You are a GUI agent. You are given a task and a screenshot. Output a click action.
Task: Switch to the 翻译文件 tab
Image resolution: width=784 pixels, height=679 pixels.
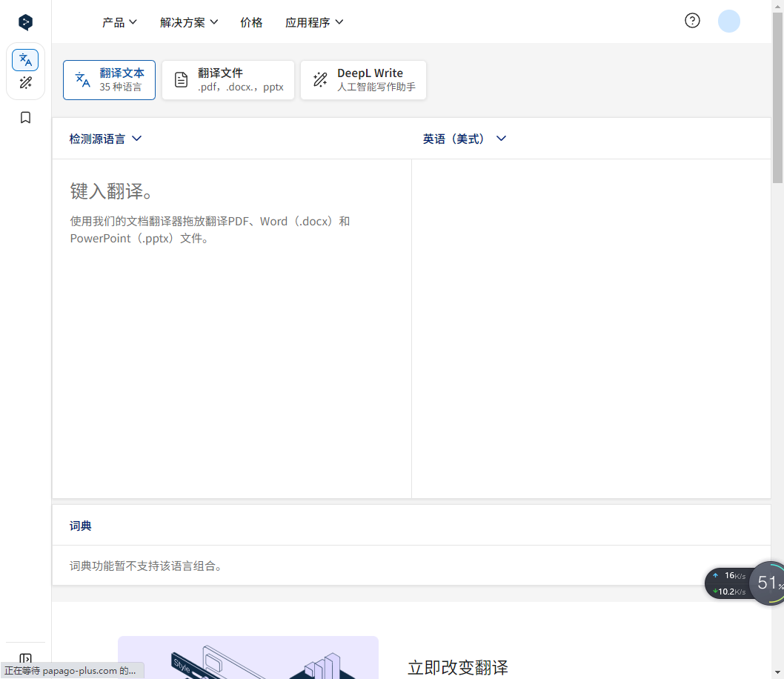[228, 80]
